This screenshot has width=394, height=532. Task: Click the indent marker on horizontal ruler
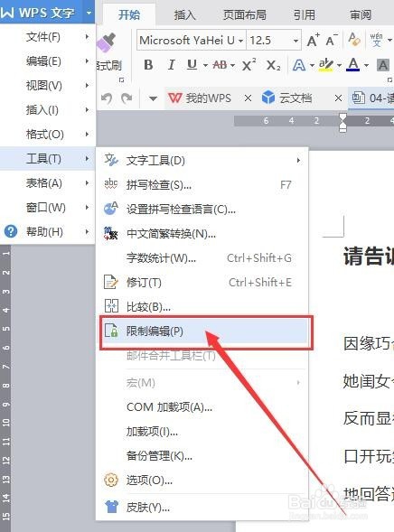(342, 123)
